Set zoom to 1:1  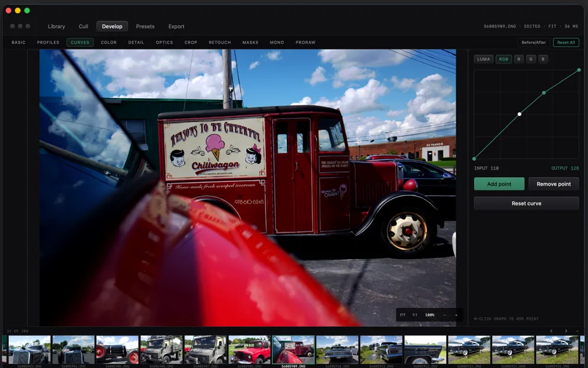(x=415, y=315)
